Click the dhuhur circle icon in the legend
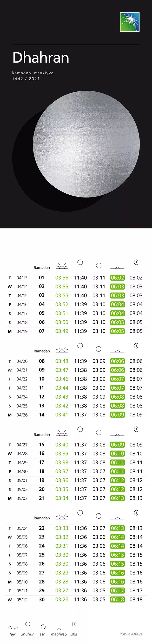 (28, 624)
